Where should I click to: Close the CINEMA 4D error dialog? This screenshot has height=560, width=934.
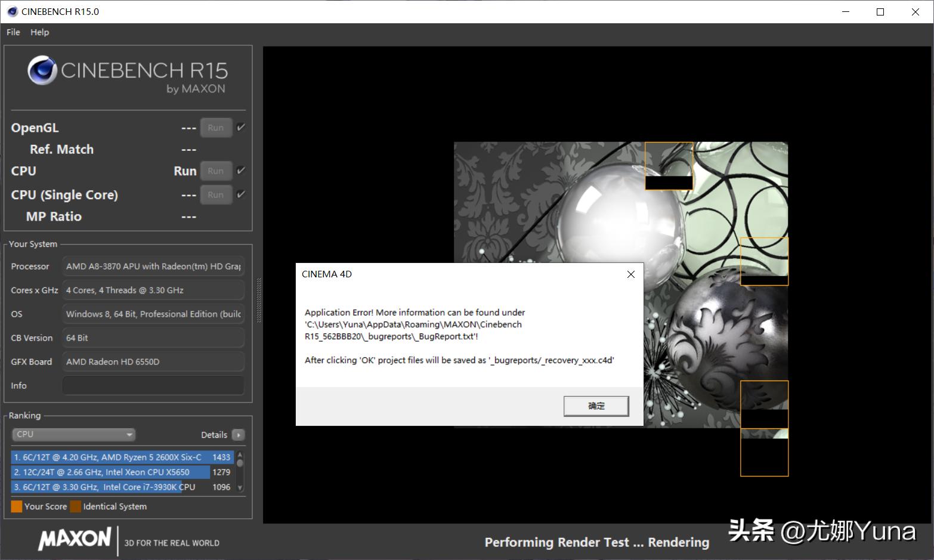click(630, 274)
